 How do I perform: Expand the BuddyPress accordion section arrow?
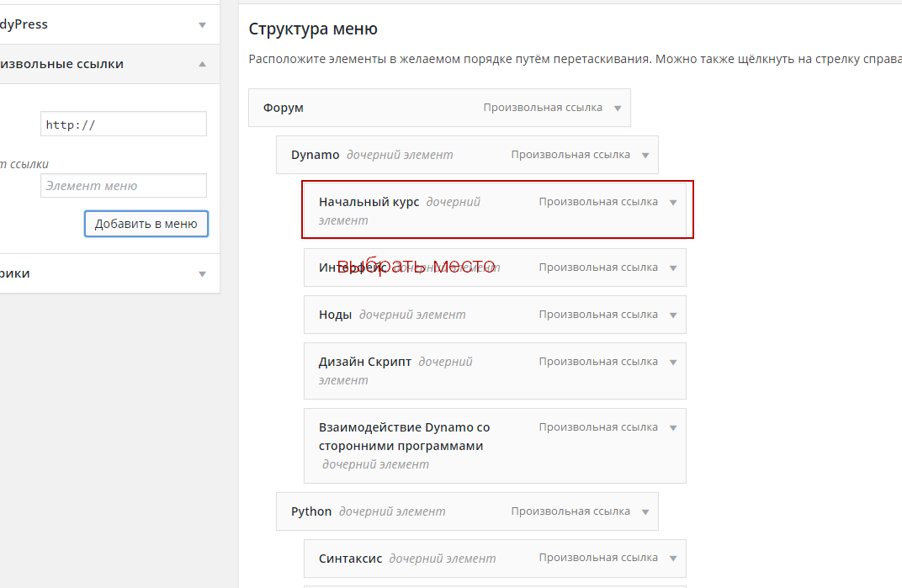point(202,24)
